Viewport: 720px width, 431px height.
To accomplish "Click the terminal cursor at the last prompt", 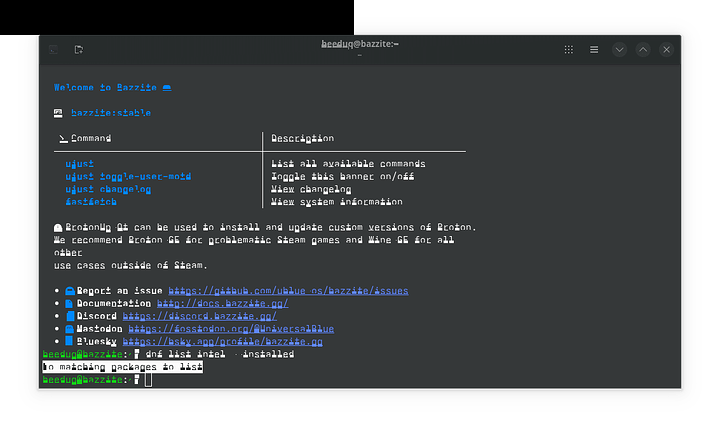I will tap(148, 380).
